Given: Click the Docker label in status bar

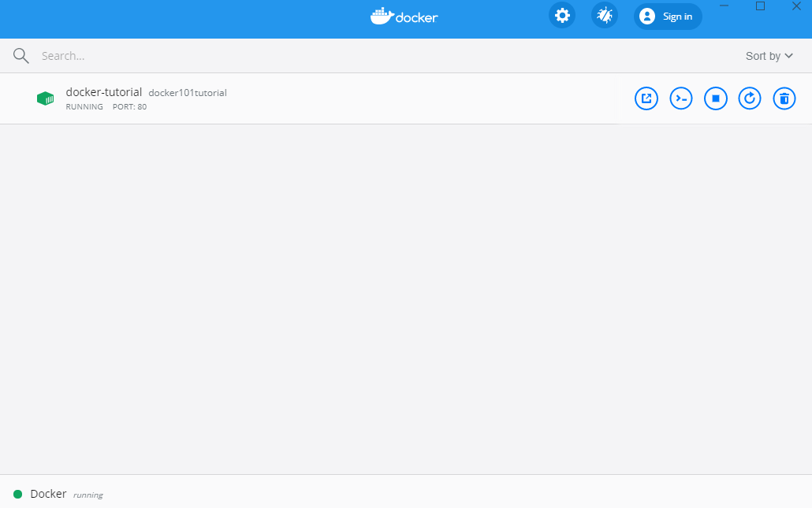Looking at the screenshot, I should tap(48, 494).
